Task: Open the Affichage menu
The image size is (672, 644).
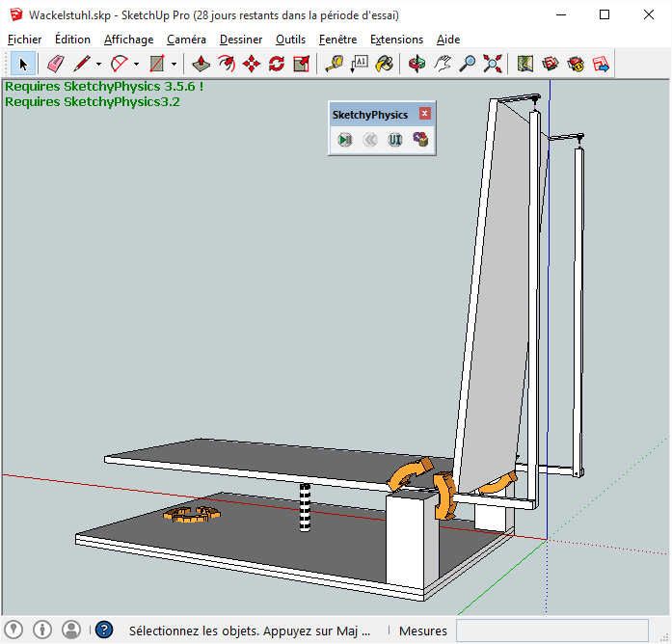Action: pyautogui.click(x=128, y=40)
